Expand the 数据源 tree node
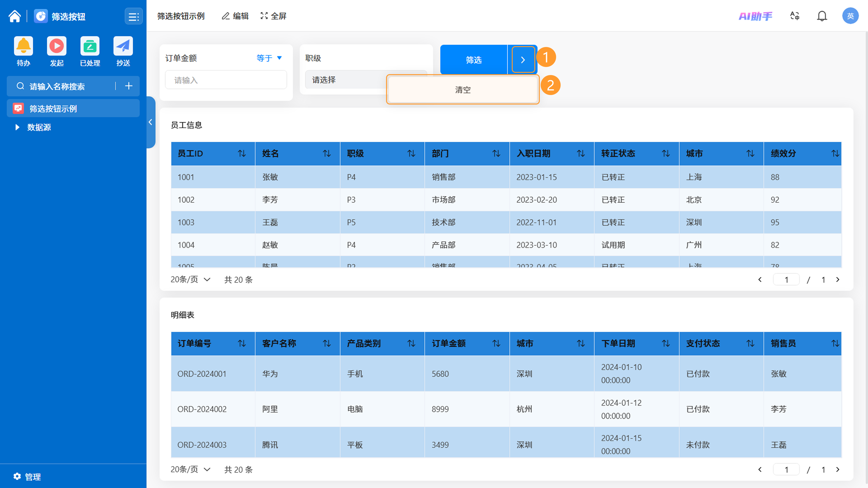This screenshot has height=488, width=868. point(17,127)
